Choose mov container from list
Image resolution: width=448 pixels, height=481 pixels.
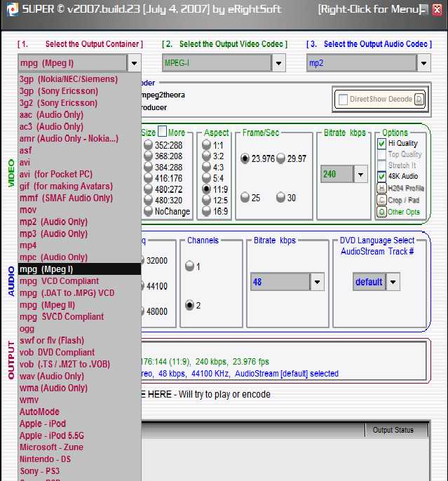click(x=79, y=210)
